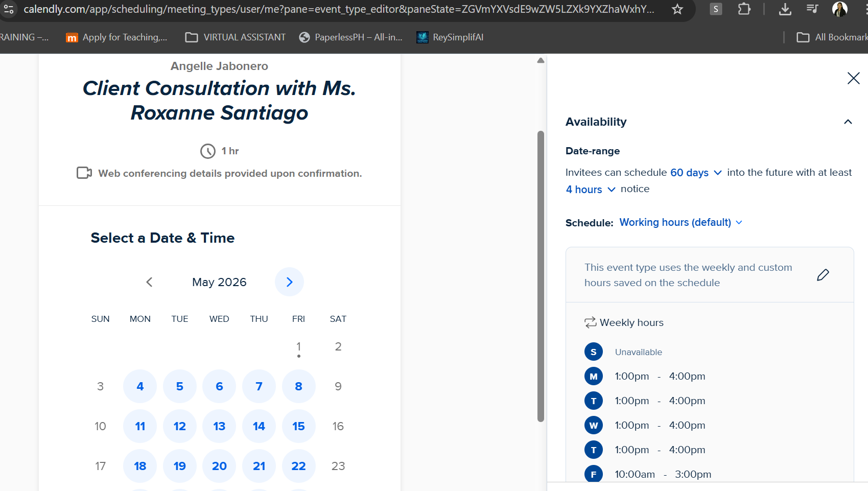This screenshot has width=868, height=491.
Task: Click the preview pane vertical scrollbar
Action: 541,276
